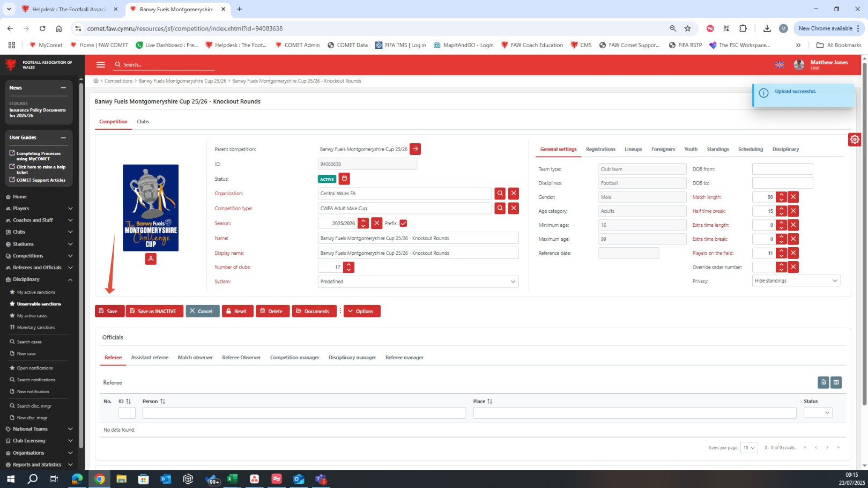868x488 pixels.
Task: Click column layout icon in Referee table
Action: click(836, 382)
